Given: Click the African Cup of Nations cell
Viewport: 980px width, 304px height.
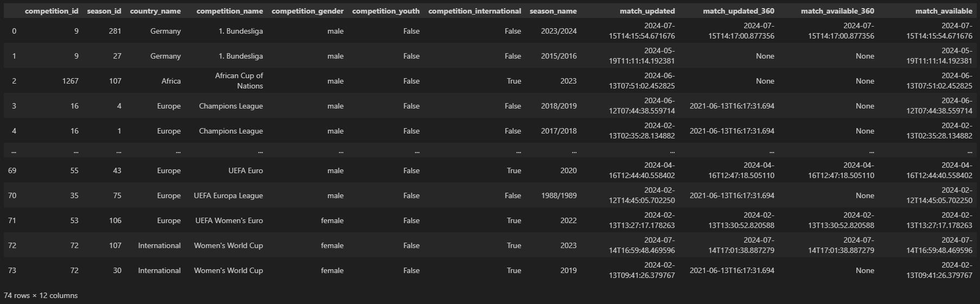Looking at the screenshot, I should tap(239, 81).
